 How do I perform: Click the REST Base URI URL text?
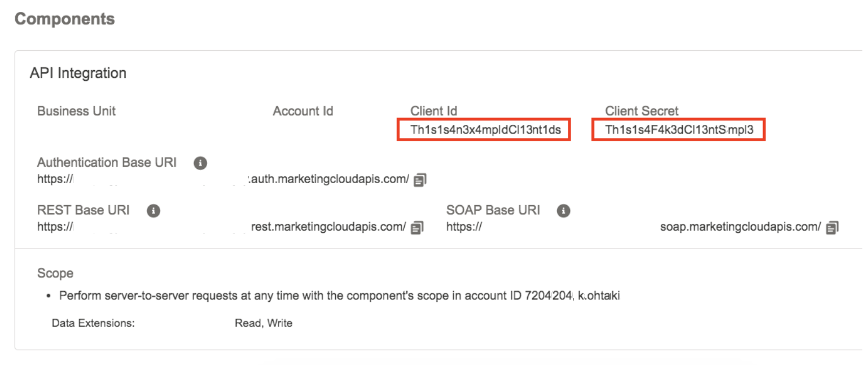[328, 227]
